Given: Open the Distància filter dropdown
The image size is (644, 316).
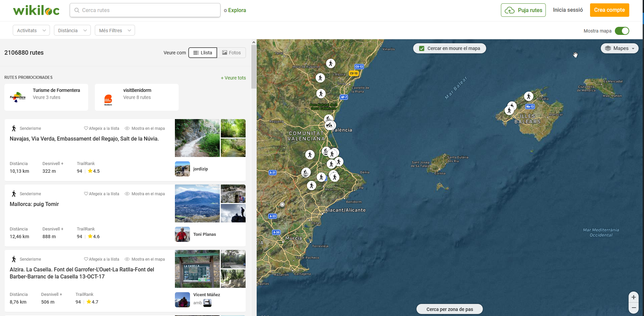Looking at the screenshot, I should tap(72, 30).
